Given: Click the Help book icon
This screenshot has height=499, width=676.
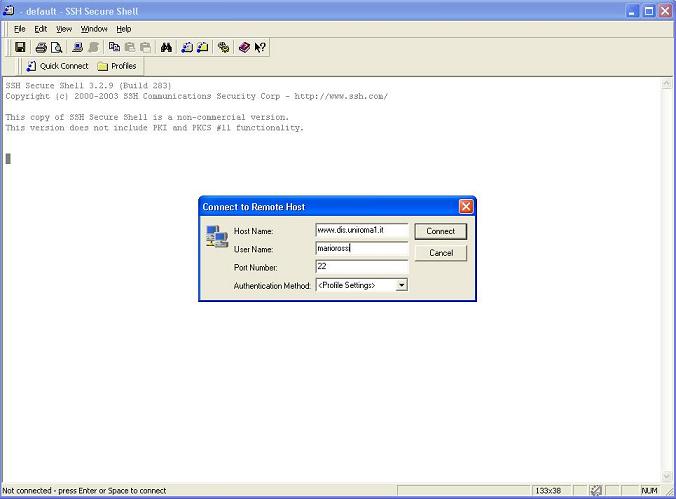Looking at the screenshot, I should (245, 47).
